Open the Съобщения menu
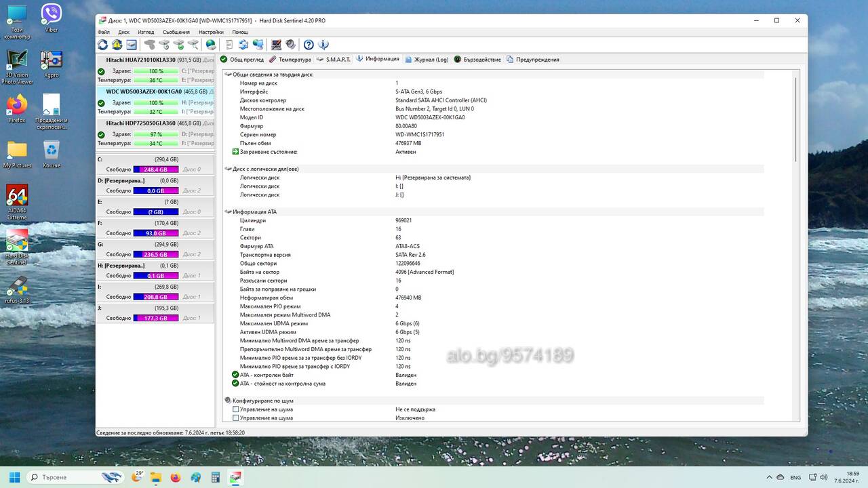This screenshot has width=868, height=488. (x=176, y=32)
